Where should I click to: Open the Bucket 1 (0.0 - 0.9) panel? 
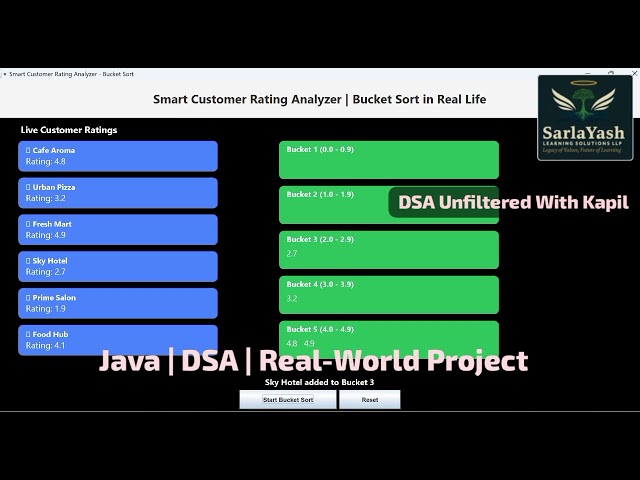coord(389,160)
